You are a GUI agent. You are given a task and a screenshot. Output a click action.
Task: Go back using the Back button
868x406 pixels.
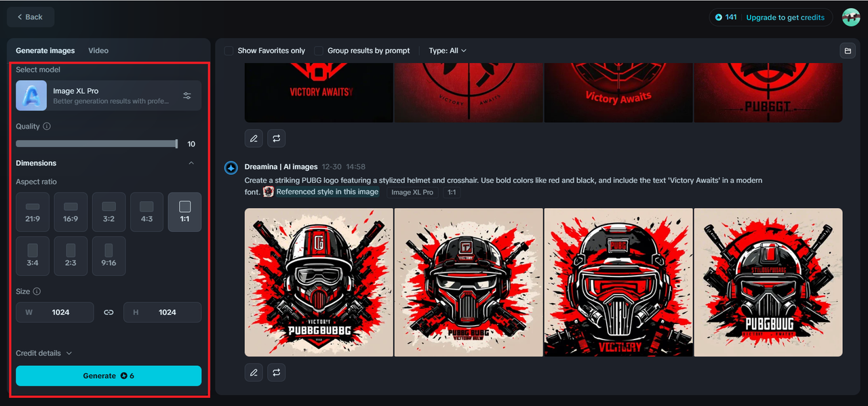31,17
